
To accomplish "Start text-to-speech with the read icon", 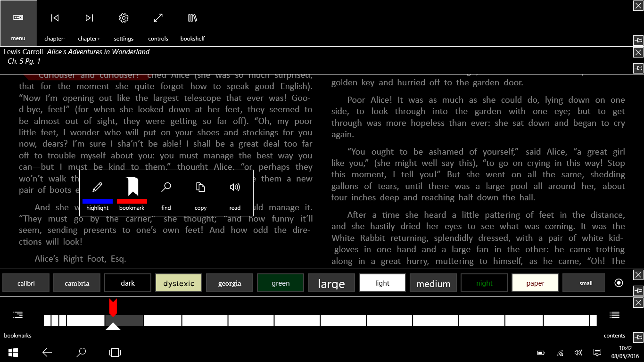I will [235, 193].
